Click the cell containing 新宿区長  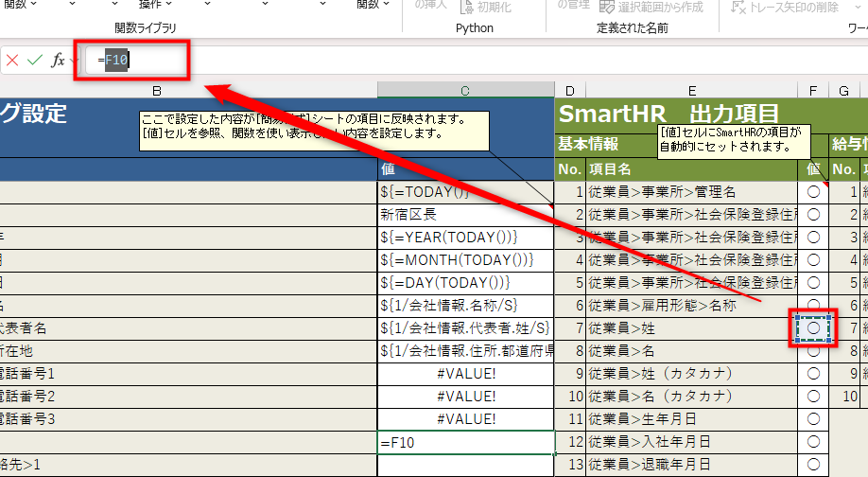coord(465,214)
